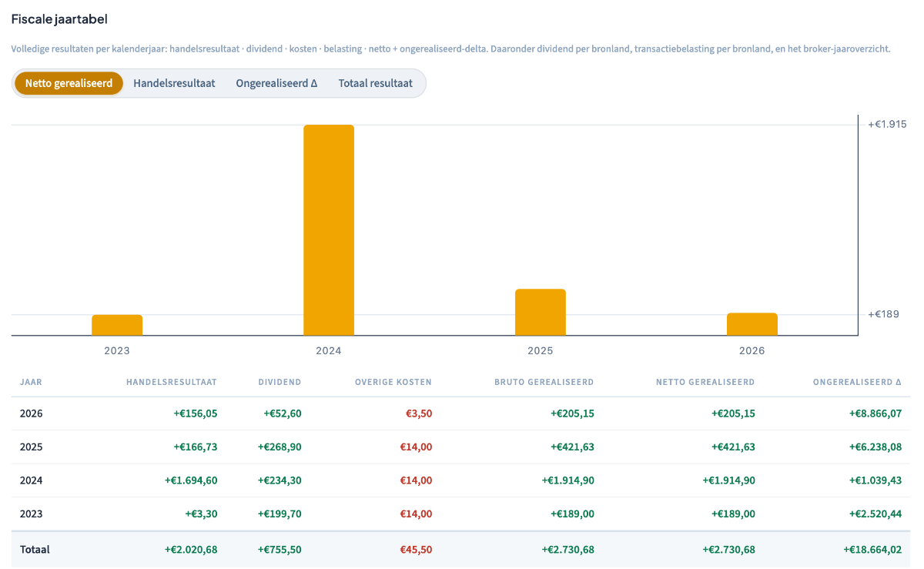
Task: Click the +€52,60 dividend value
Action: (283, 413)
